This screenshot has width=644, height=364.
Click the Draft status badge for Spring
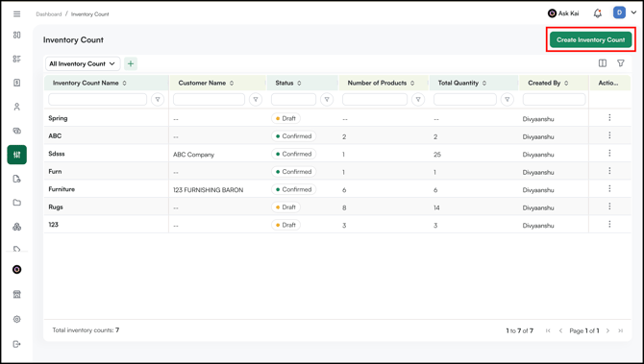click(285, 118)
